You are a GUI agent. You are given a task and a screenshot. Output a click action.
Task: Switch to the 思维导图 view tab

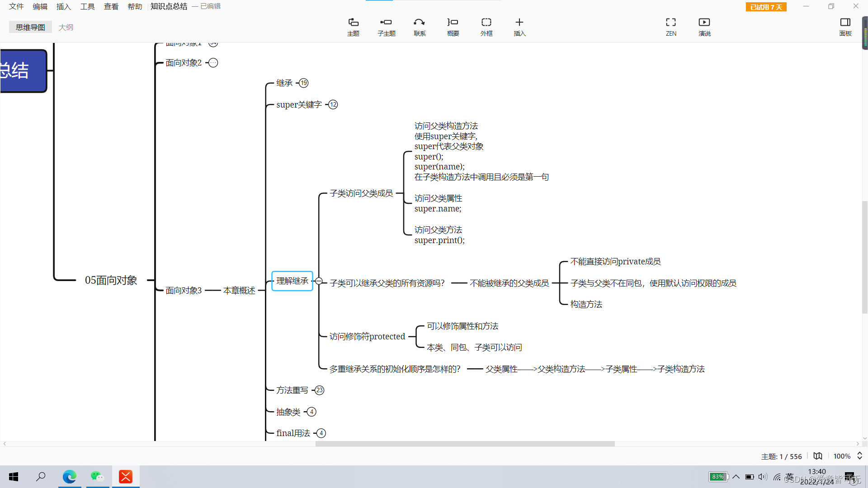(30, 27)
